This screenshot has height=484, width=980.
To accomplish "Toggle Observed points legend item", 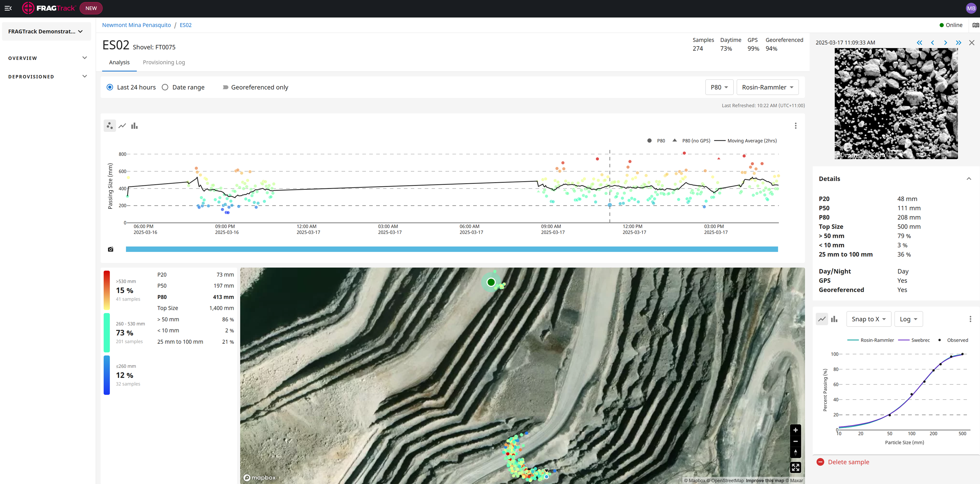I will point(953,340).
